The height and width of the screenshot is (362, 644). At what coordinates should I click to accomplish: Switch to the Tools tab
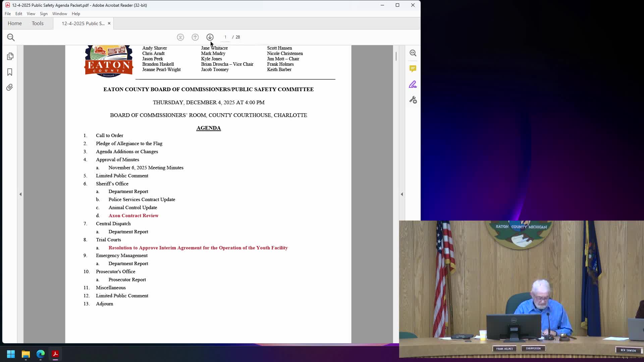coord(38,23)
